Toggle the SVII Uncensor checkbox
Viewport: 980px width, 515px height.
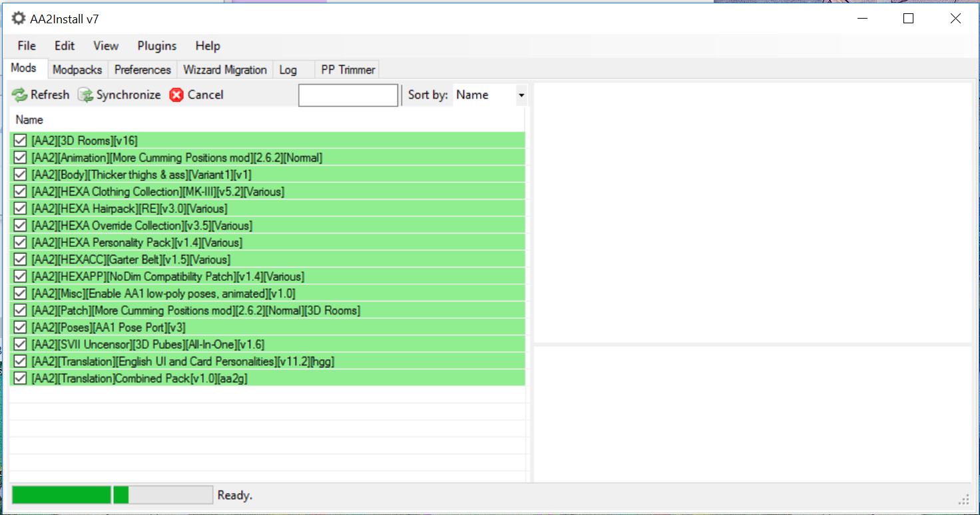coord(20,344)
